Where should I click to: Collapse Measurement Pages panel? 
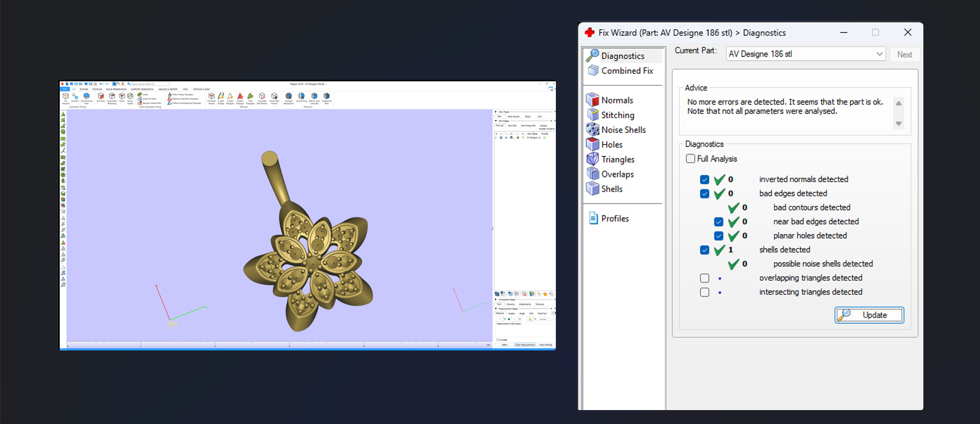pyautogui.click(x=496, y=309)
